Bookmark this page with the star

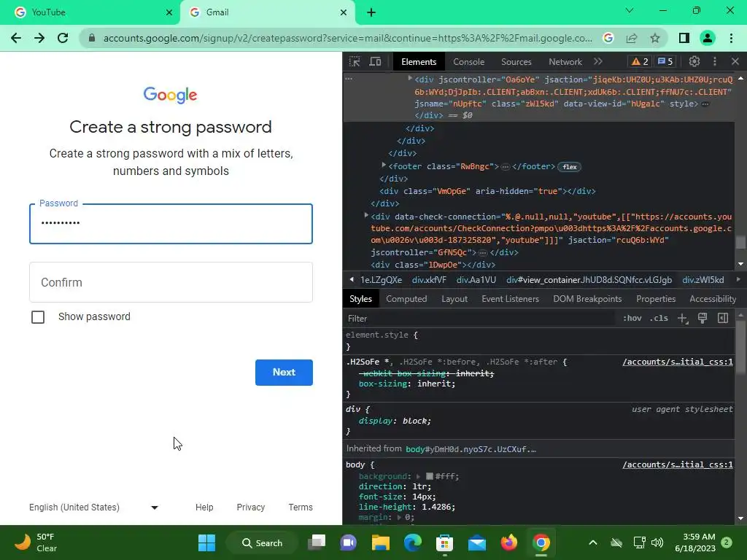pyautogui.click(x=655, y=38)
